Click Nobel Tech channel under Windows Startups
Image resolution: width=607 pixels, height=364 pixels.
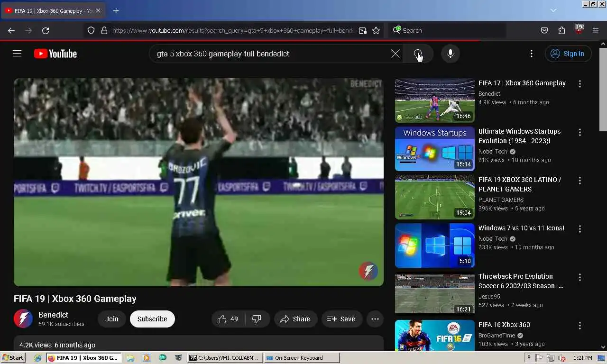493,152
